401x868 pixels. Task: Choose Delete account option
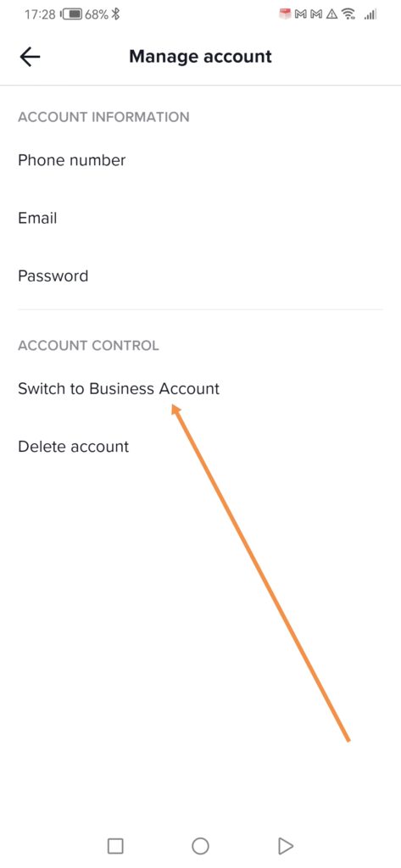[200, 446]
